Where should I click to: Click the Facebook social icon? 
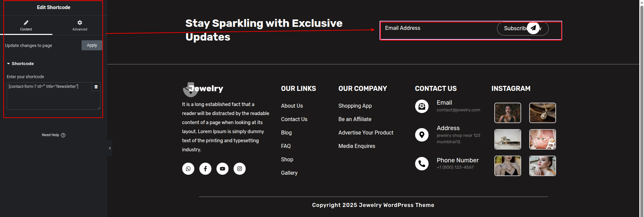point(205,169)
